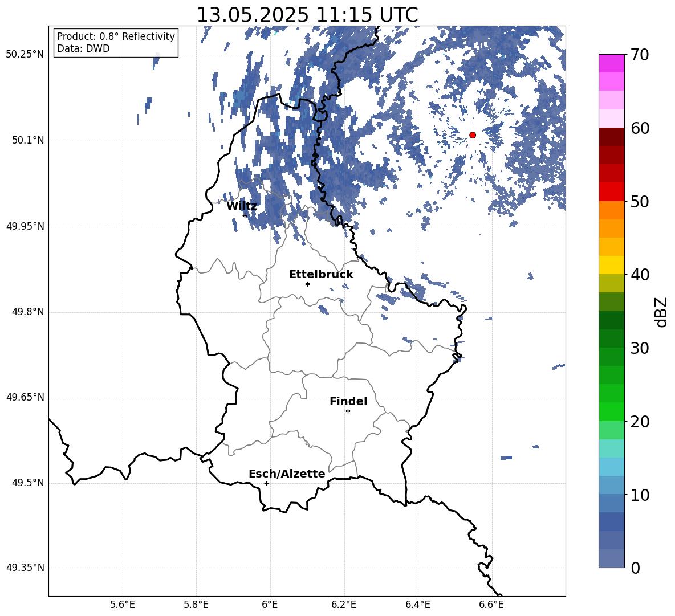Click the 50.1°N latitude label
This screenshot has width=675, height=616.
(27, 141)
